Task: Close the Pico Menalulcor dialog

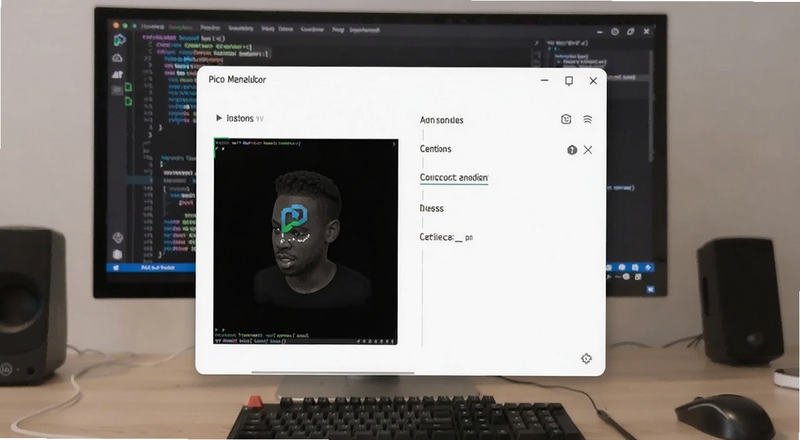Action: (x=593, y=81)
